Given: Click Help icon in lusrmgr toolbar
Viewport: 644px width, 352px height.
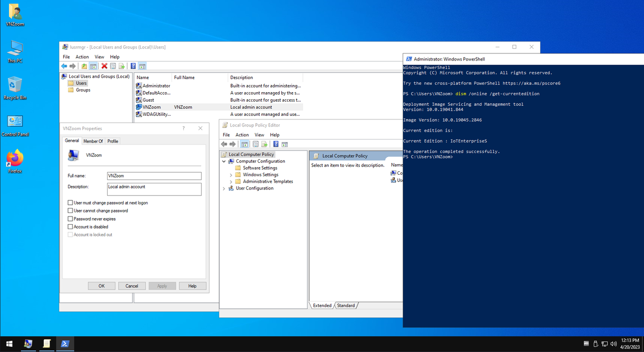Looking at the screenshot, I should pos(133,66).
